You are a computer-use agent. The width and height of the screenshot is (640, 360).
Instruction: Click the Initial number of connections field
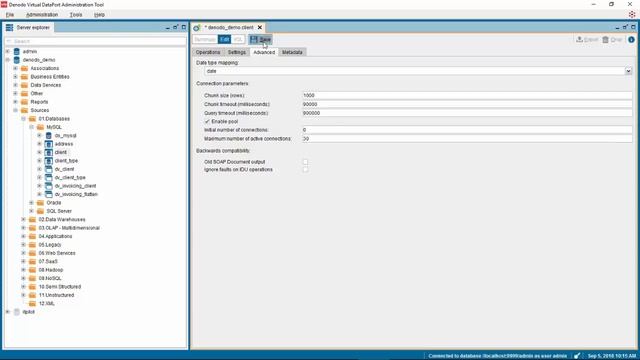point(467,130)
